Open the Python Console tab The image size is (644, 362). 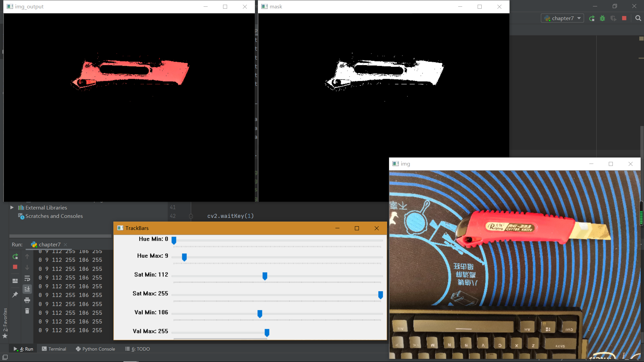(x=95, y=349)
